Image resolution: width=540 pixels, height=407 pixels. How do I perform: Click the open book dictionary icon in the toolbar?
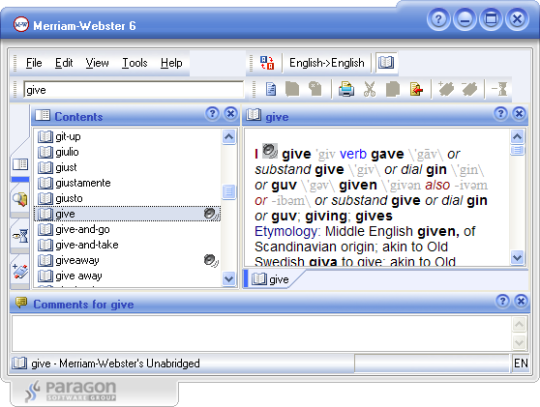(386, 63)
